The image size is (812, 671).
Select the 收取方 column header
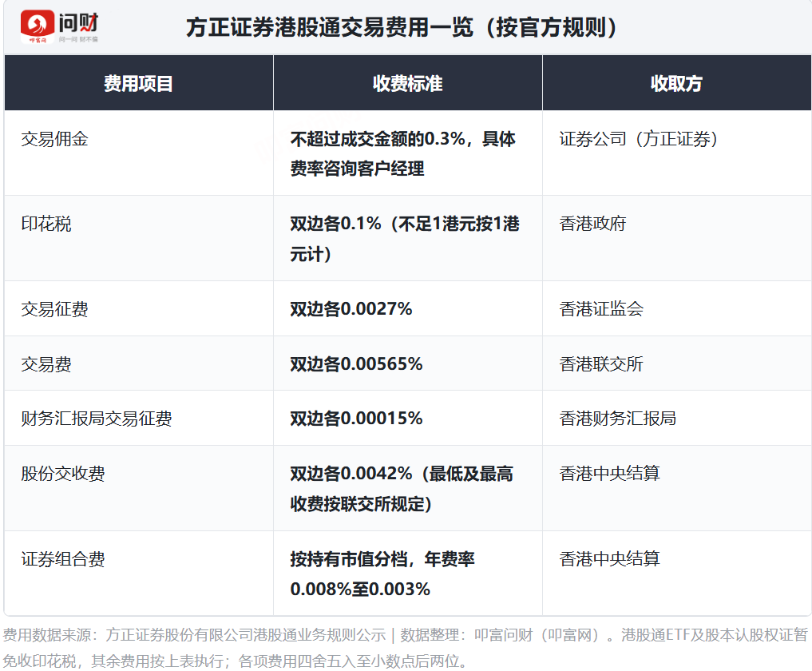click(x=676, y=83)
